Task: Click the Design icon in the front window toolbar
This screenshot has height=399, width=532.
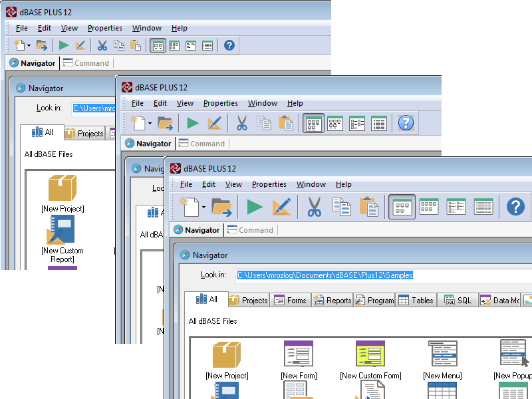Action: pos(281,207)
